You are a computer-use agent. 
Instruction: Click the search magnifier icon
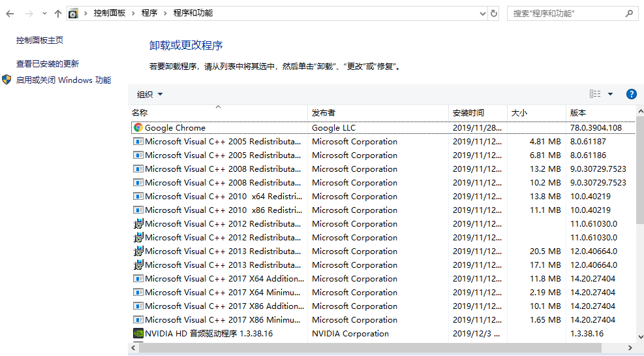629,13
